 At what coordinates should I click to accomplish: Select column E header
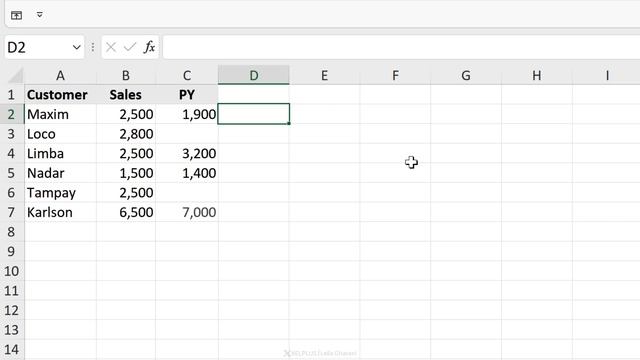tap(324, 76)
